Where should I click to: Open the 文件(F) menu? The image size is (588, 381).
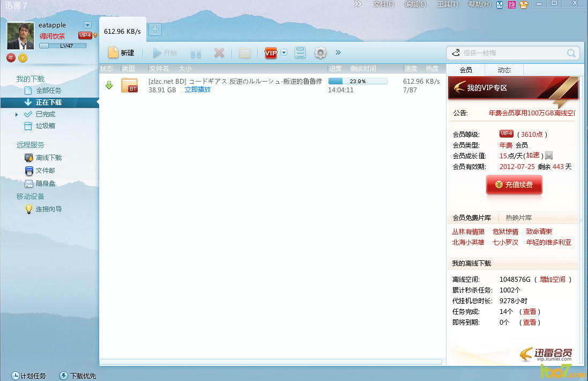tap(384, 4)
